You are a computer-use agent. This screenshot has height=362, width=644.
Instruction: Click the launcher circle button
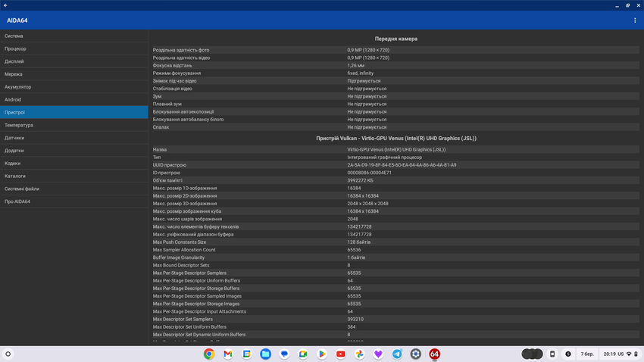pyautogui.click(x=8, y=354)
